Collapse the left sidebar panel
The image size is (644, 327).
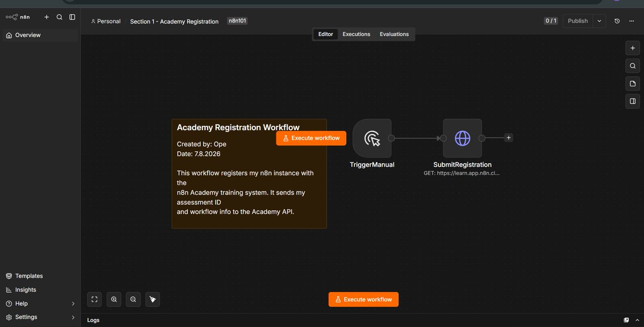click(72, 17)
